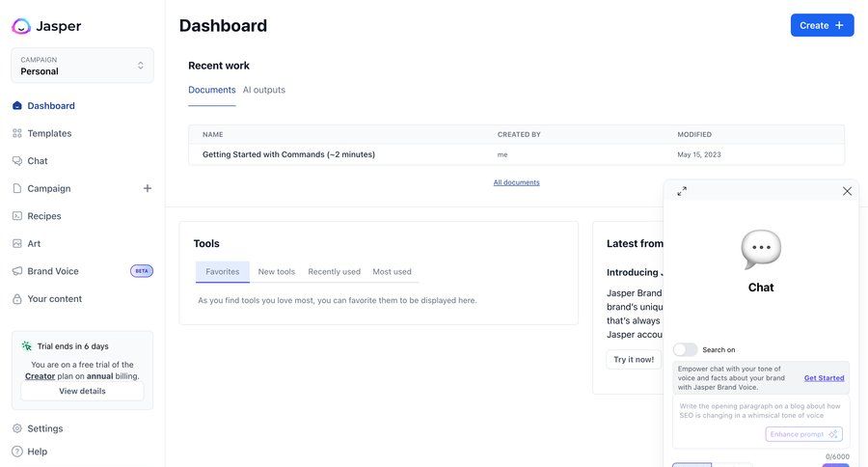Switch to the AI outputs tab
Image resolution: width=868 pixels, height=467 pixels.
[263, 90]
